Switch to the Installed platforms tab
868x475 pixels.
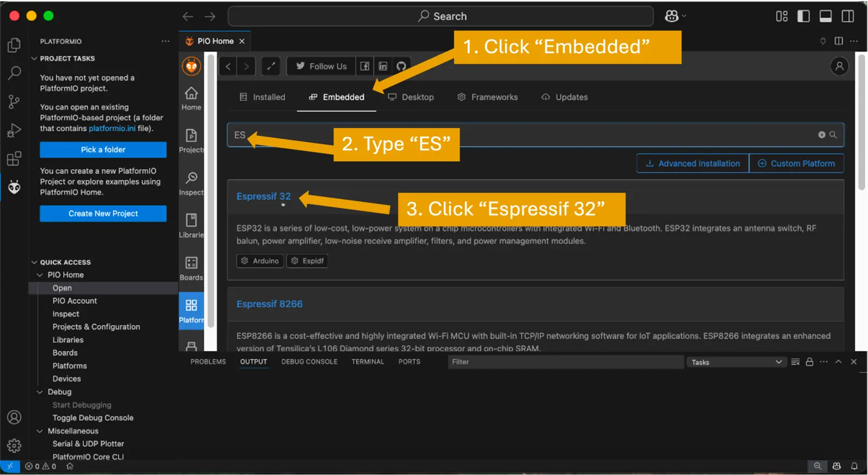(x=263, y=97)
